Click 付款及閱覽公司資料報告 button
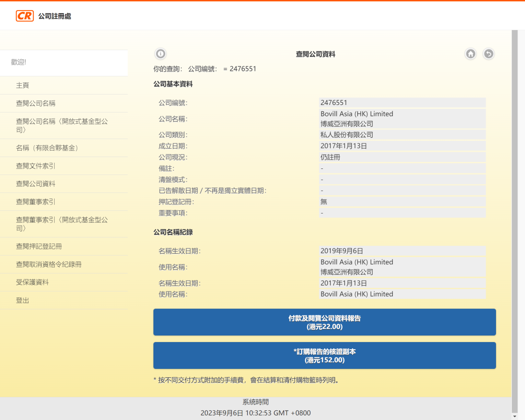Viewport: 525px width, 420px height. click(x=324, y=322)
